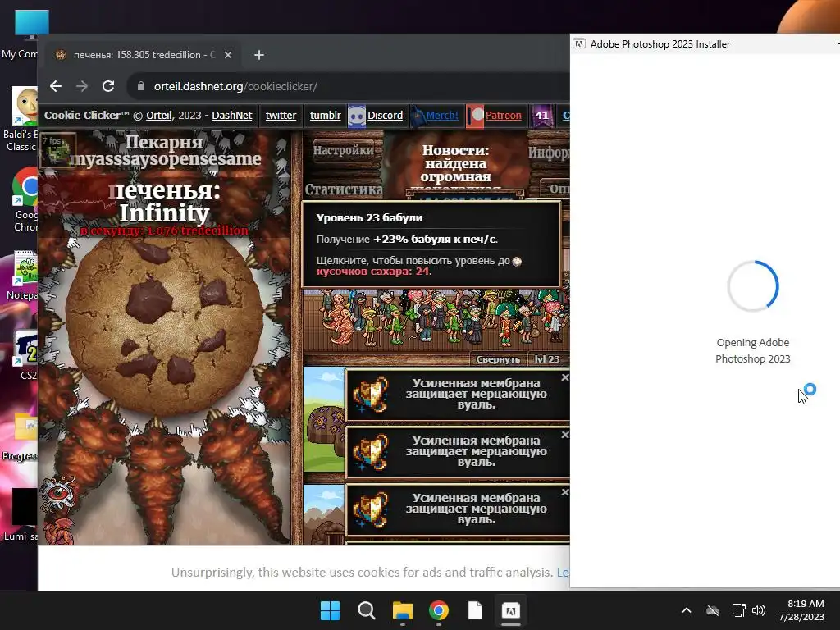Open CS2 desktop shortcut
This screenshot has height=630, width=840.
click(x=25, y=354)
